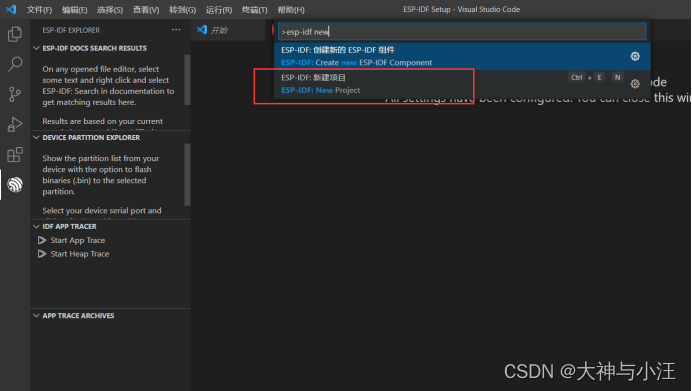The image size is (692, 391).
Task: Click text 'Select your device serial port and'
Action: (102, 211)
